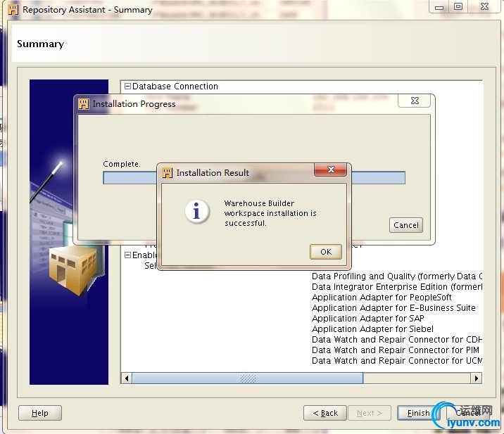Click the summary scrollbar left arrow
The height and width of the screenshot is (434, 504).
[127, 378]
